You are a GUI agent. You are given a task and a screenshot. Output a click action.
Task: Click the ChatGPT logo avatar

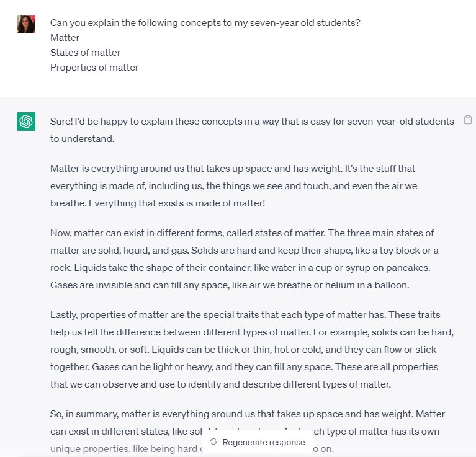(26, 122)
